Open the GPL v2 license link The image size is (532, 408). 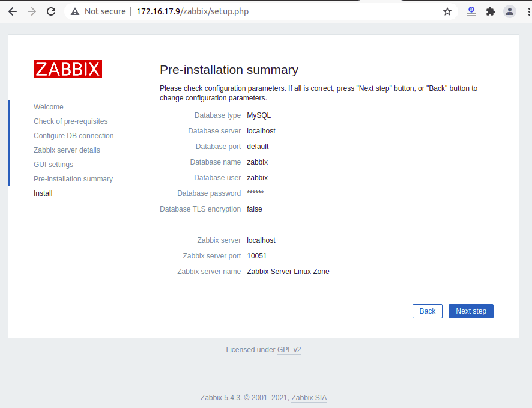click(x=289, y=350)
